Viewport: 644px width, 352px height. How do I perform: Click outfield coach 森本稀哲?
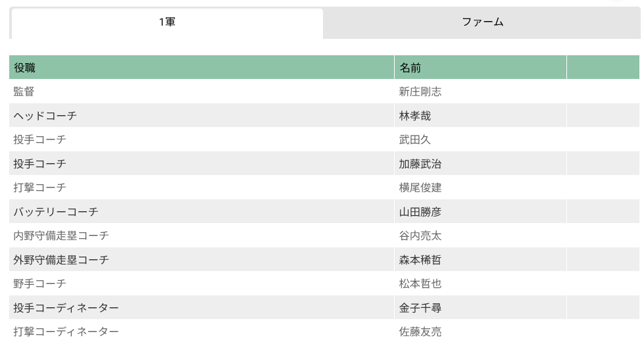[x=420, y=260]
